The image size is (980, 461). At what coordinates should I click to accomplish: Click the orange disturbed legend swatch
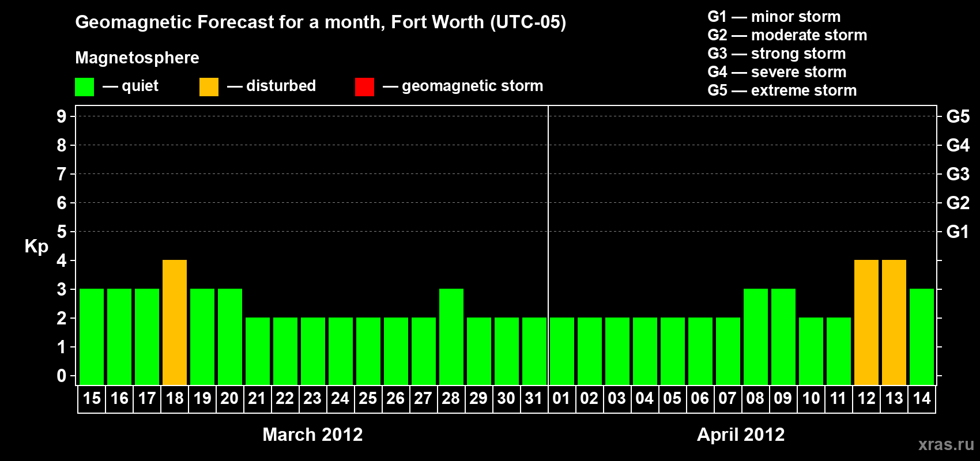209,87
